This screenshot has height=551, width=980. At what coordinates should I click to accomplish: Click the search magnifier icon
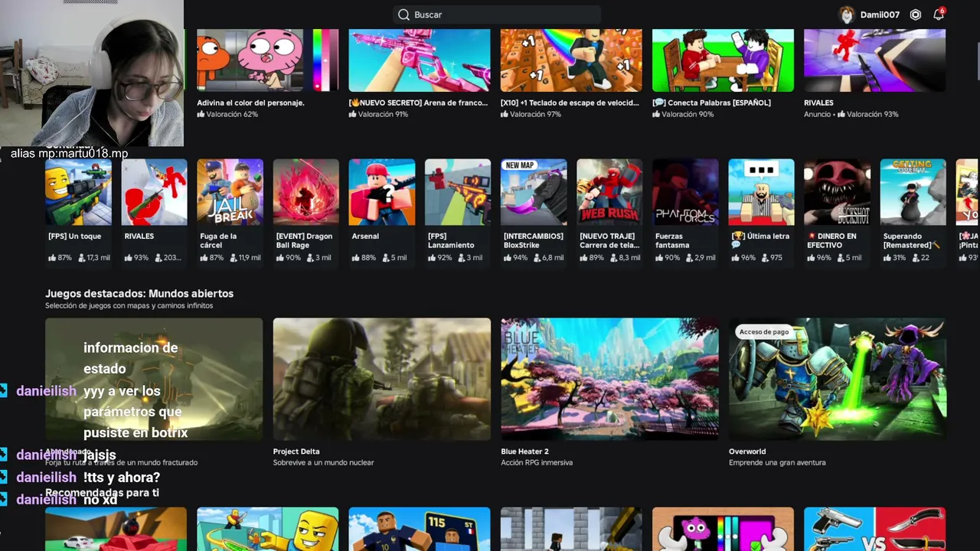403,15
